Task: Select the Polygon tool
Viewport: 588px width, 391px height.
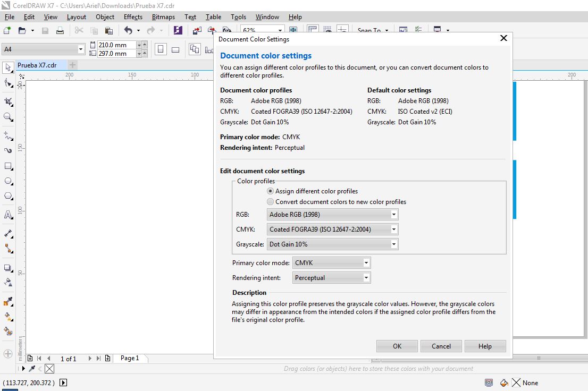Action: point(8,196)
